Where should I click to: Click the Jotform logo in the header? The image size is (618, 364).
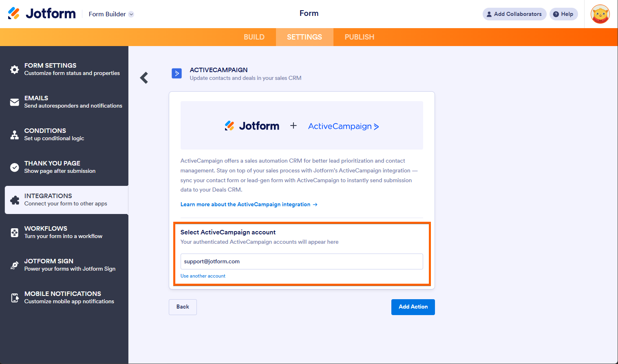[x=42, y=13]
